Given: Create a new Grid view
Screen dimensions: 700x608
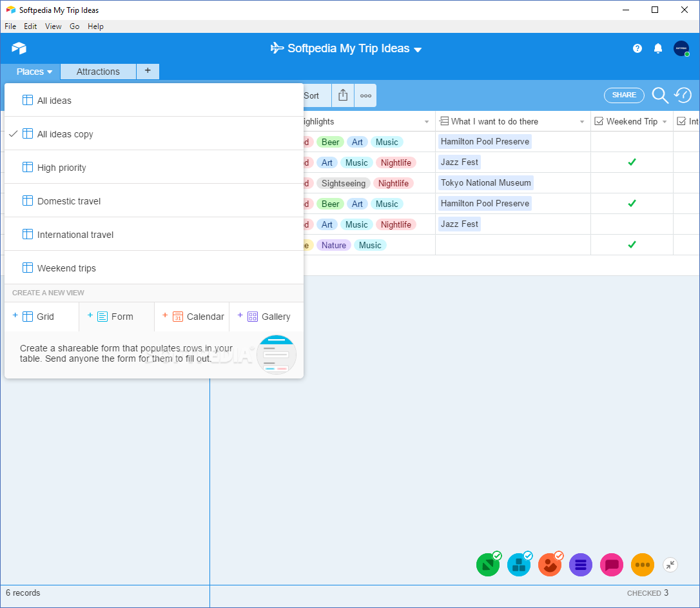Looking at the screenshot, I should point(41,317).
